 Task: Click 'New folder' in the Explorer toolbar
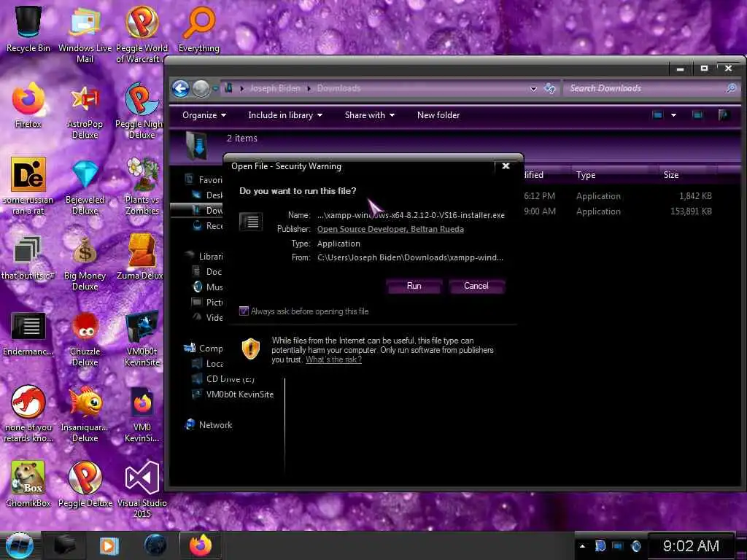(438, 115)
